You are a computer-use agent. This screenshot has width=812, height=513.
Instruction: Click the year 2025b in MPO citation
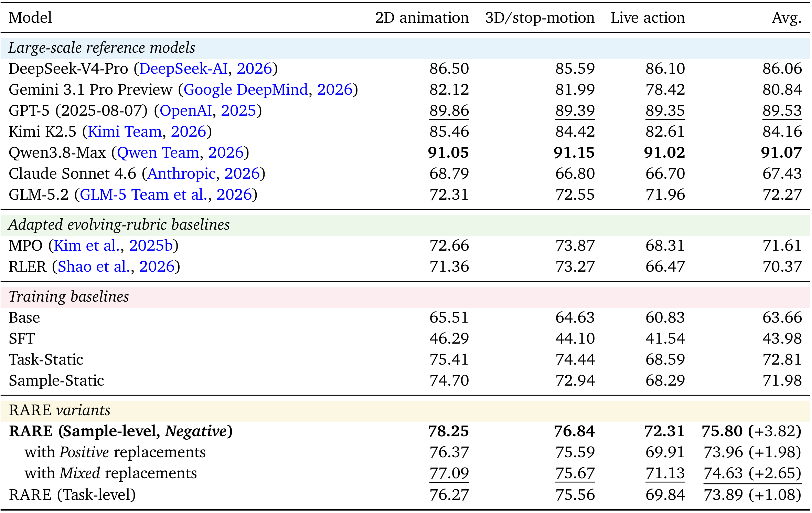pyautogui.click(x=151, y=246)
